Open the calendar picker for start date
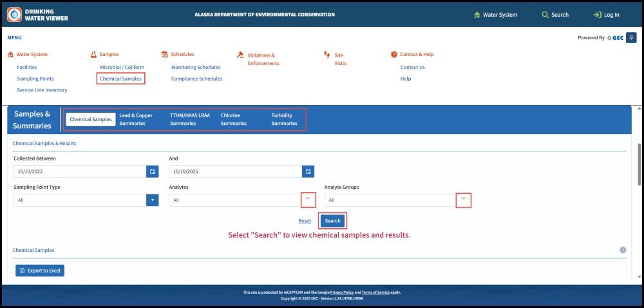The width and height of the screenshot is (644, 308). (153, 171)
